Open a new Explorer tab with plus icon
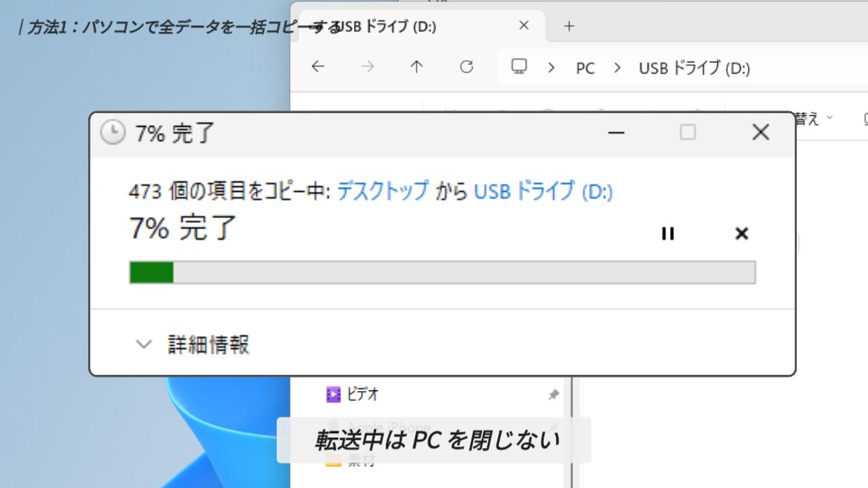Screen dimensions: 868x488 click(569, 26)
